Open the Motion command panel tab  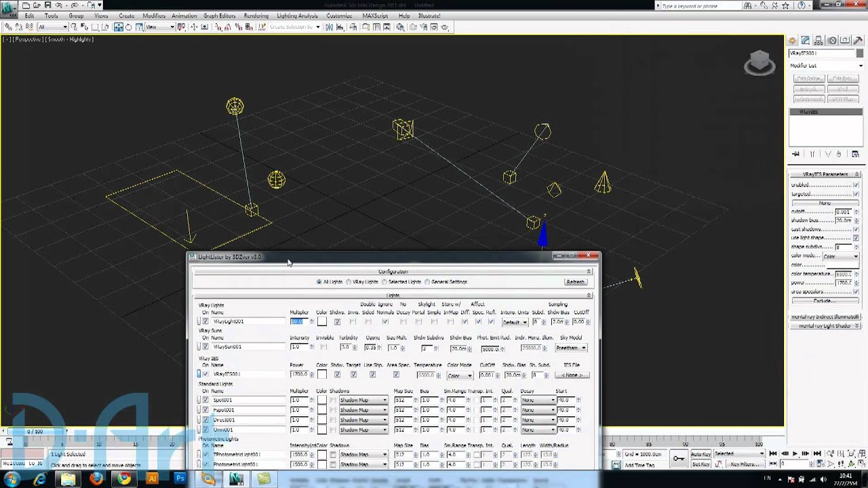point(832,41)
